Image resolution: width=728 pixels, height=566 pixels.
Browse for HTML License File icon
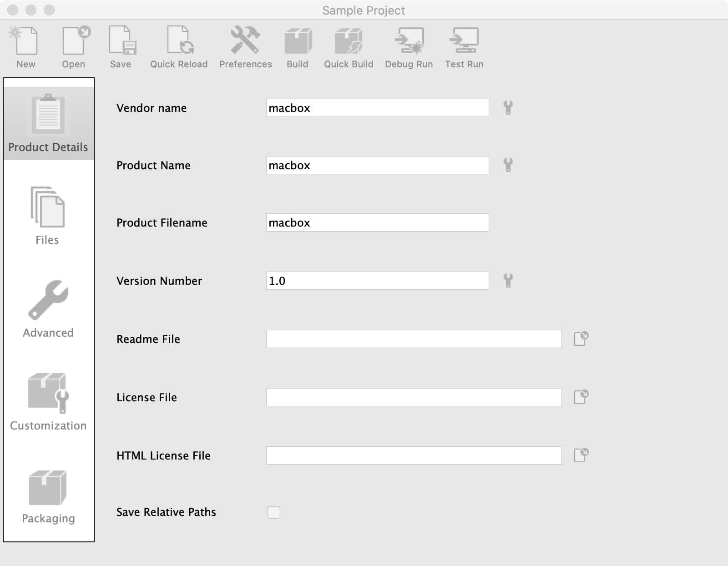(x=581, y=455)
